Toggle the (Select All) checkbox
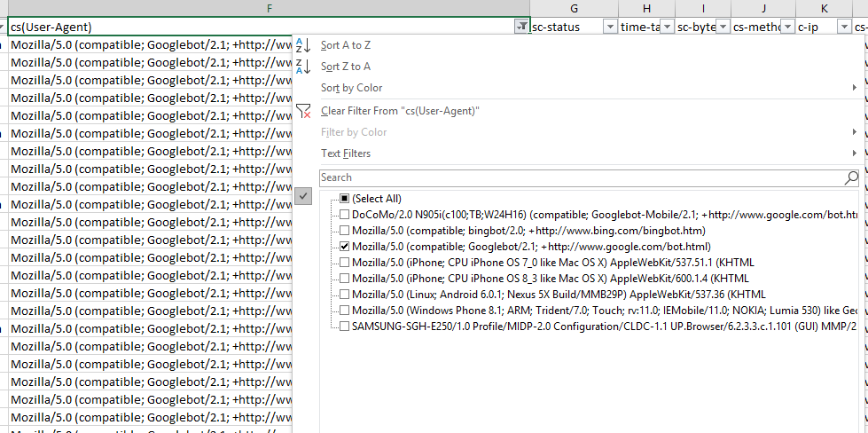Screen dimensions: 868x433 point(345,199)
